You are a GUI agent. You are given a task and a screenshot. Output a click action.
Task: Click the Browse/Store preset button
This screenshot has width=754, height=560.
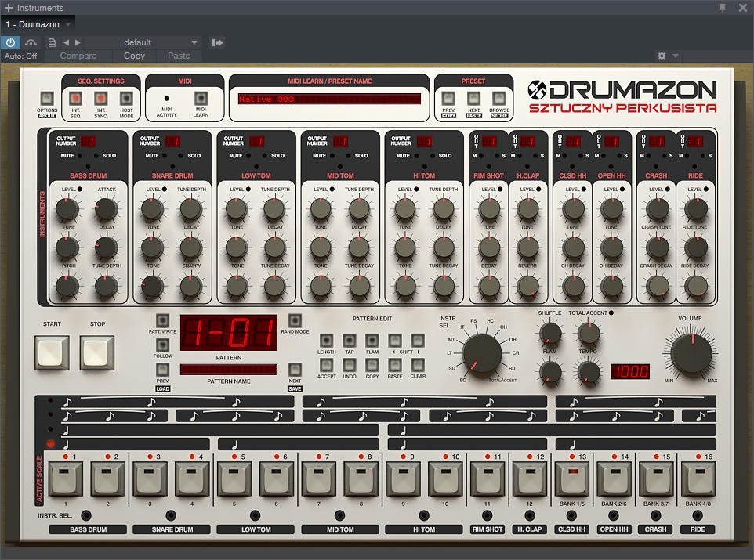click(x=499, y=99)
